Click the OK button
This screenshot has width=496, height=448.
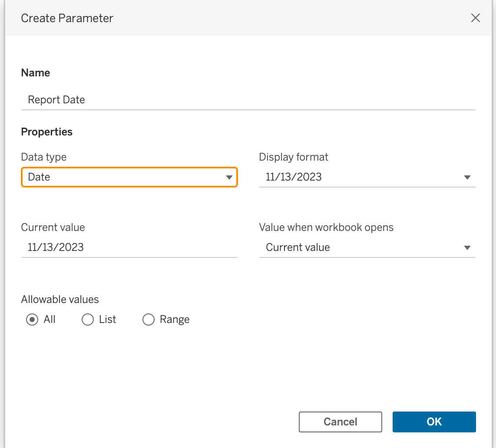tap(434, 422)
